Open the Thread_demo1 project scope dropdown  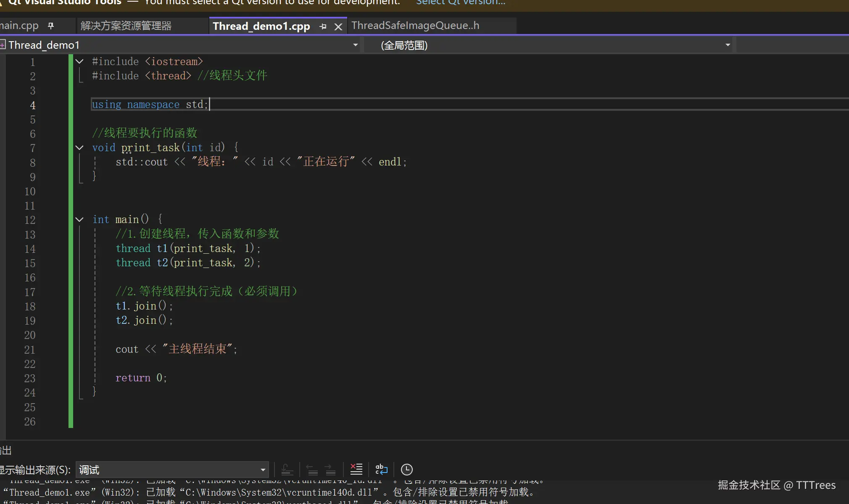[355, 45]
